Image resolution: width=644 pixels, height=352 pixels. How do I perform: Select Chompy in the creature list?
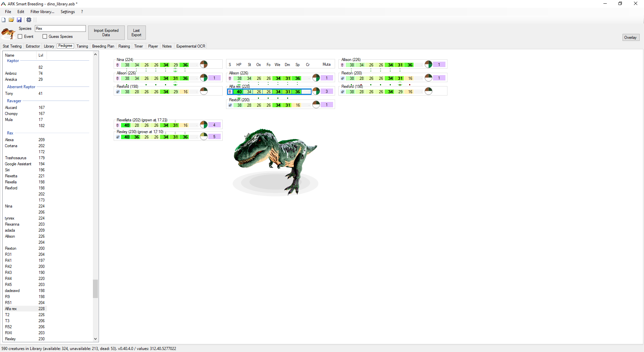[x=24, y=114]
